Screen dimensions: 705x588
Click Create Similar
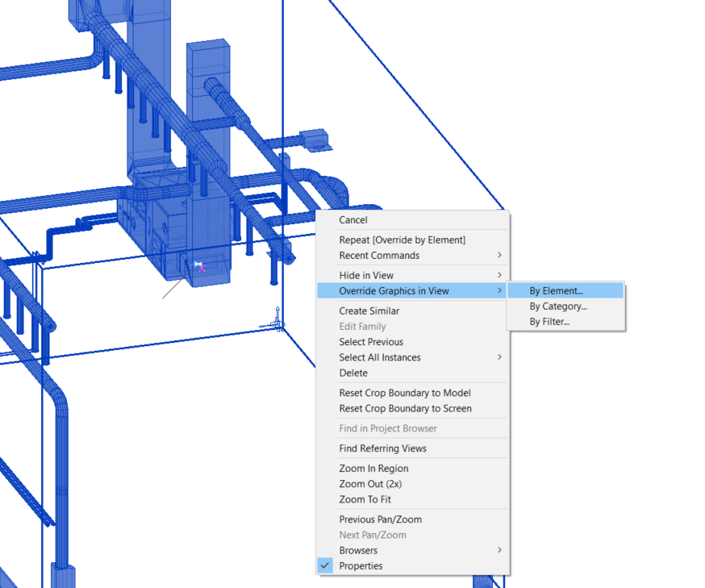coord(369,311)
